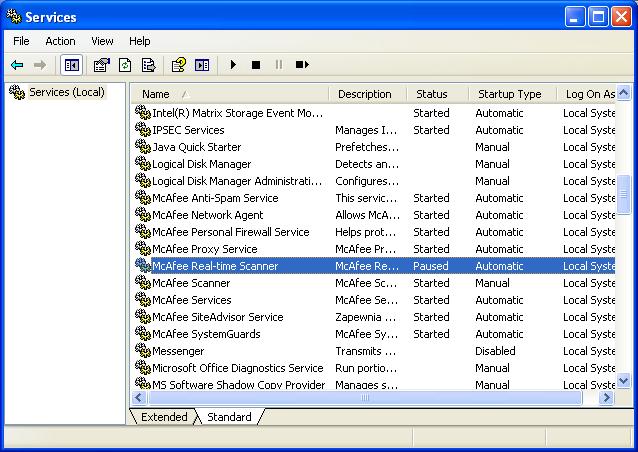Sort by the Status column header

click(x=438, y=94)
